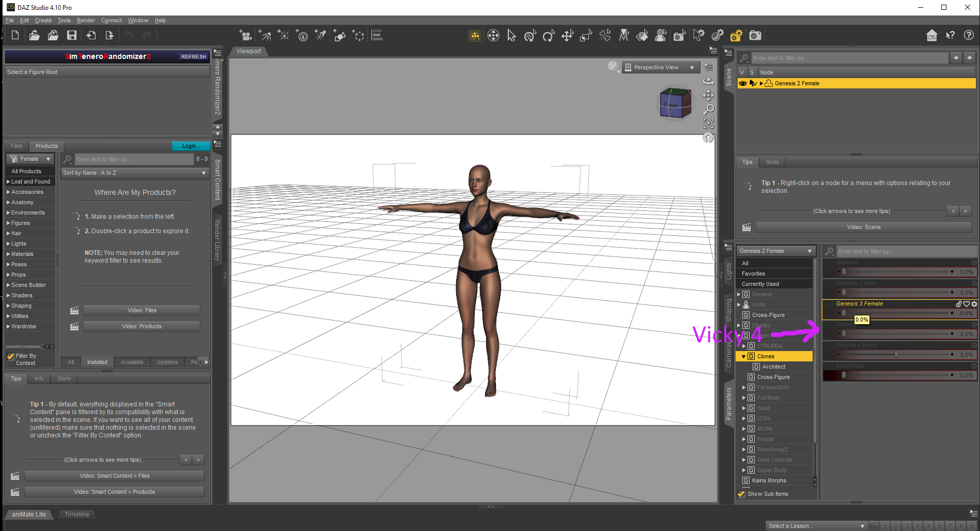The width and height of the screenshot is (980, 531).
Task: Click the viewport frame selection icon
Action: (709, 123)
